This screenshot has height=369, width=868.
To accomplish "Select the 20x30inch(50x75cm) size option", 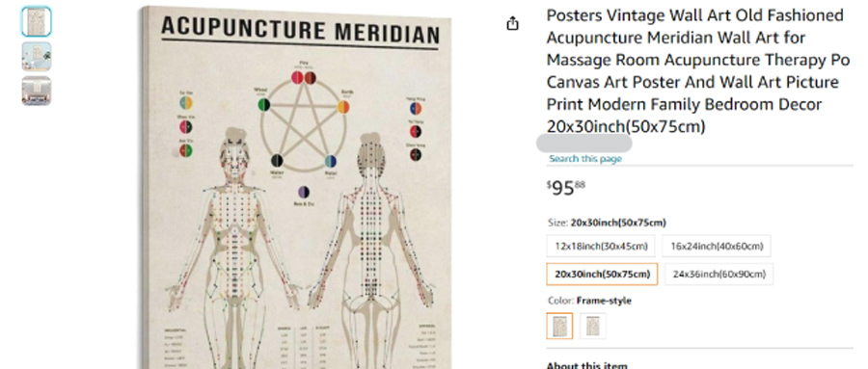I will pos(602,274).
